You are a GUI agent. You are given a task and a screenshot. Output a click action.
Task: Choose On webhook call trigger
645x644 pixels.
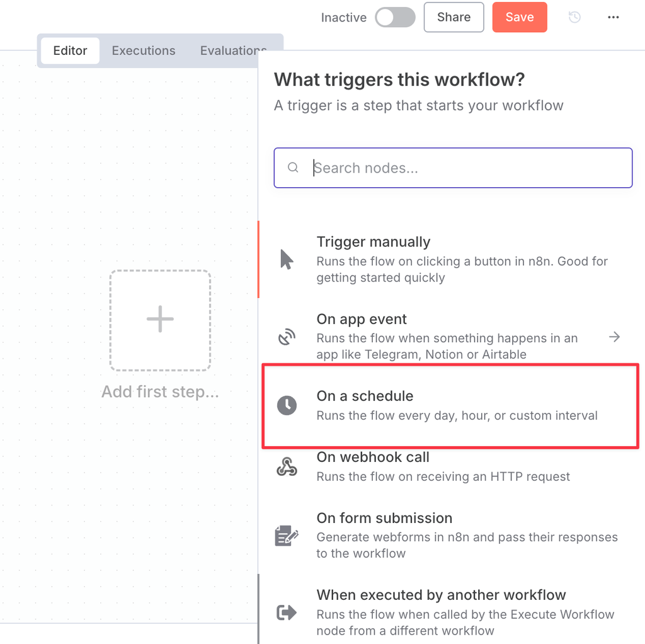[451, 467]
